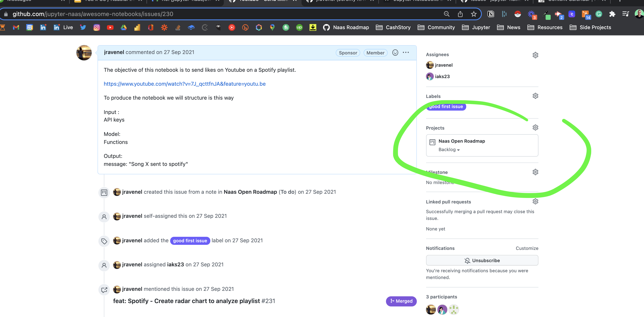644x317 pixels.
Task: Open the Gmail extension icon
Action: (x=16, y=27)
